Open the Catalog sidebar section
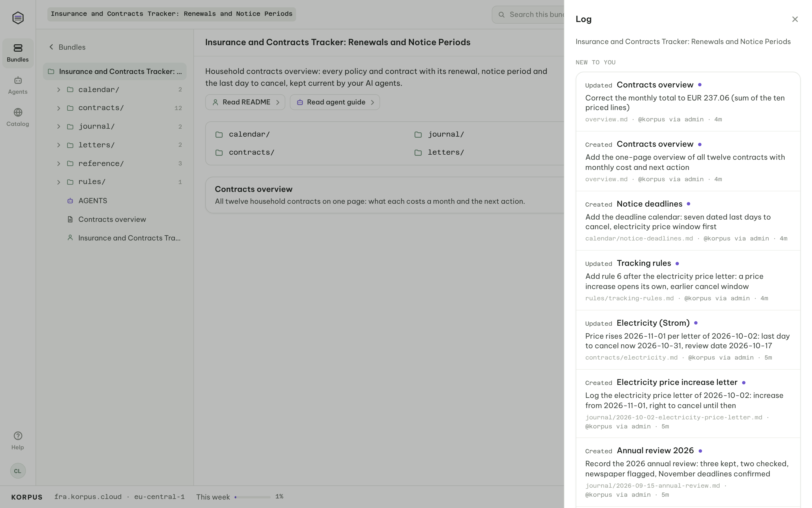The height and width of the screenshot is (508, 812). 18,117
